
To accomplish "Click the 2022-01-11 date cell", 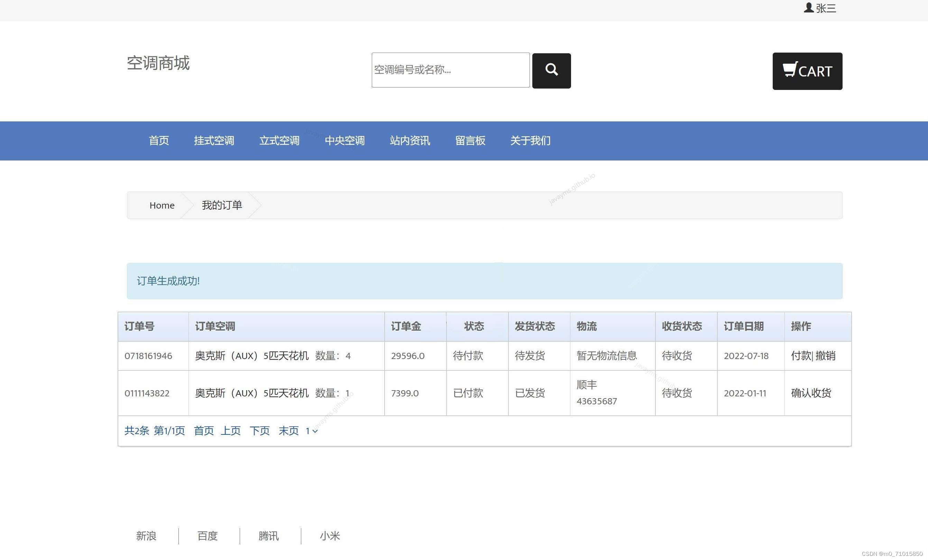I will pyautogui.click(x=751, y=393).
